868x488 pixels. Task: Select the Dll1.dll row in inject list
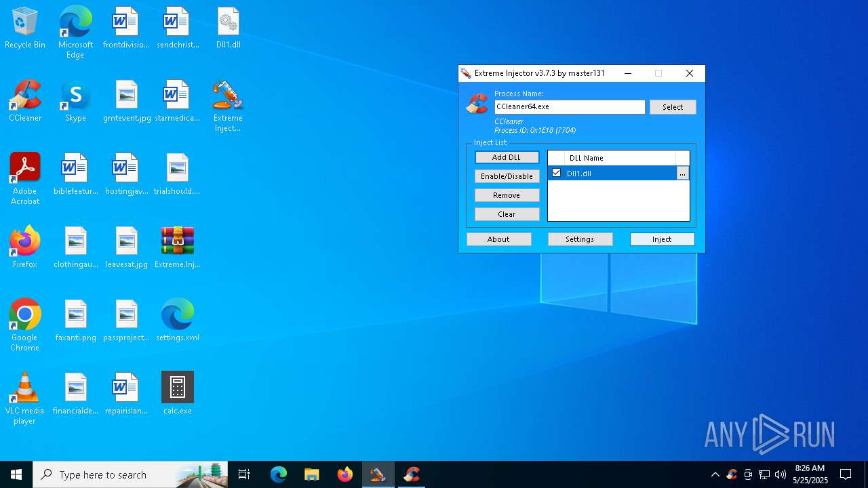point(618,174)
